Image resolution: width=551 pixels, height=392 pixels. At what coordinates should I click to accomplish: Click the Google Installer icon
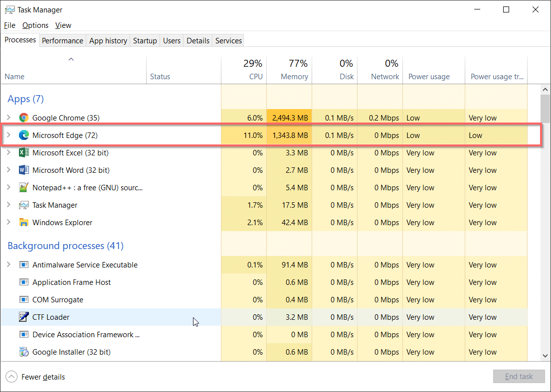23,352
